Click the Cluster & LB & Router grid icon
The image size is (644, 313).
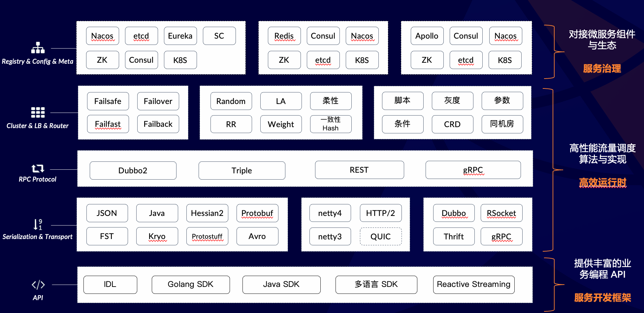coord(38,113)
